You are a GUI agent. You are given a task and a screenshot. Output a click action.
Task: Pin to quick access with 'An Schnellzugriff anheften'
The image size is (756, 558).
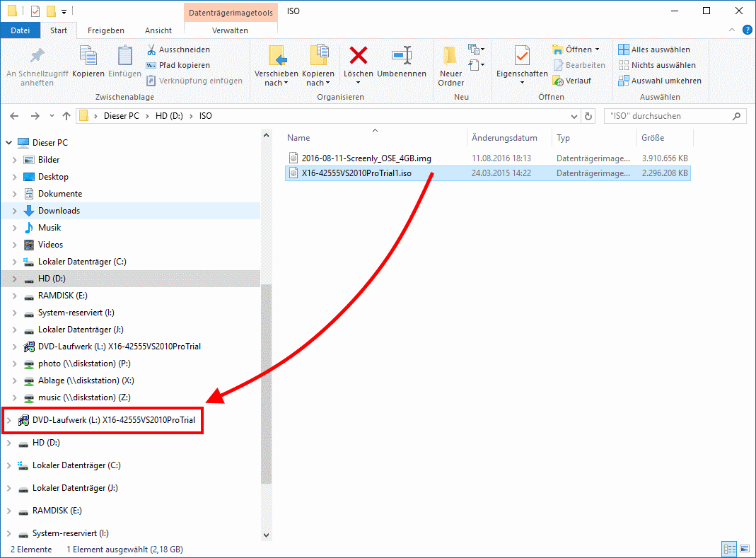pos(37,66)
